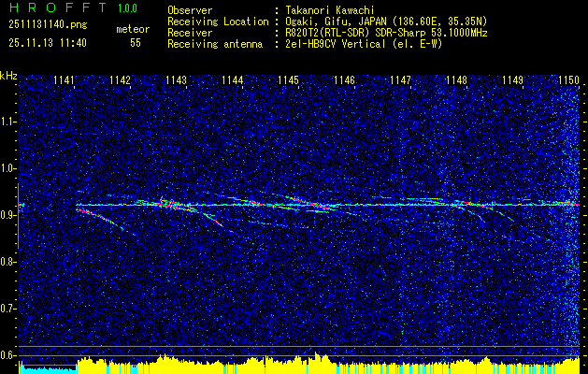Click the 1145 time marker
Screen dimensions: 588x374
click(x=288, y=79)
